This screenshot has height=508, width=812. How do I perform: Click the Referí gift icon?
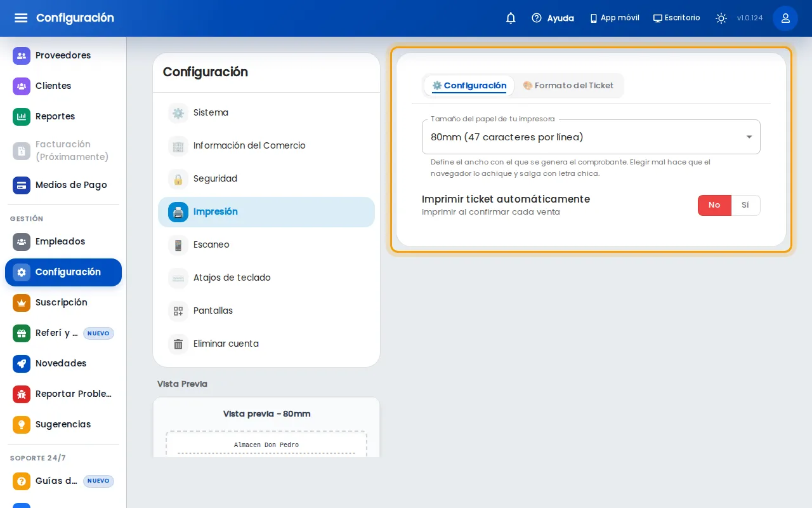click(22, 333)
